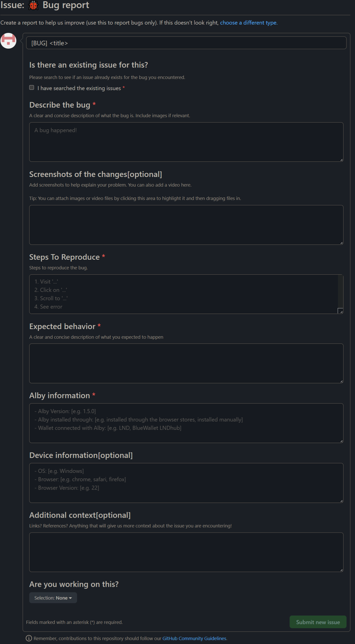Click the resize handle of Describe the bug box
This screenshot has width=355, height=644.
(341, 159)
